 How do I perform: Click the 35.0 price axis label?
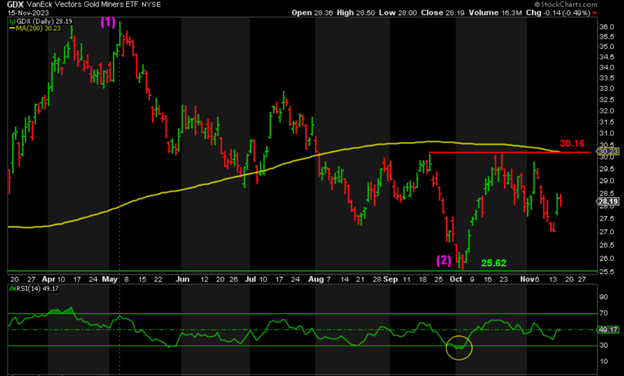[x=606, y=47]
